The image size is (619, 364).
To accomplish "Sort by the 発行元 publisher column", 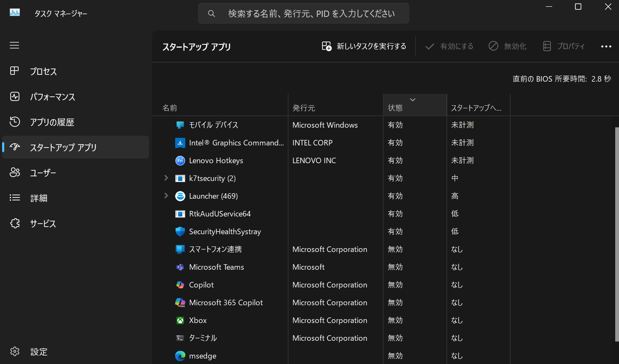I will point(304,108).
